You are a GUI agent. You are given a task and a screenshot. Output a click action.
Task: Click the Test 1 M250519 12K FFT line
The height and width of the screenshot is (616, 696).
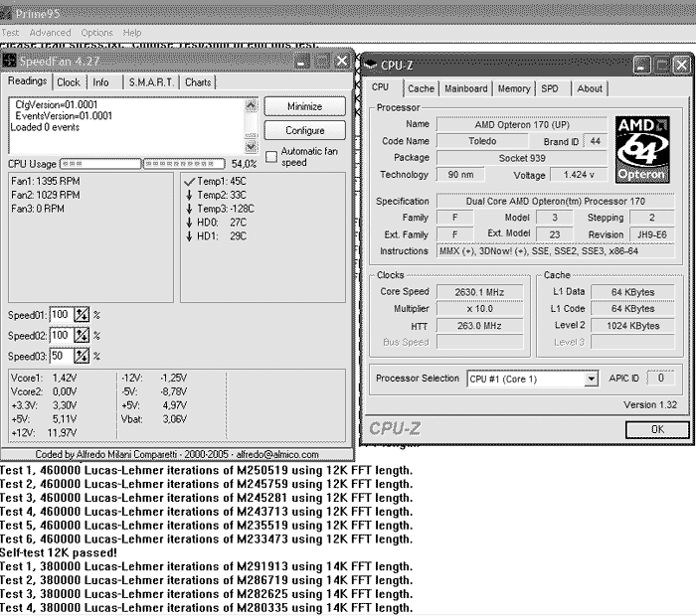tap(206, 470)
